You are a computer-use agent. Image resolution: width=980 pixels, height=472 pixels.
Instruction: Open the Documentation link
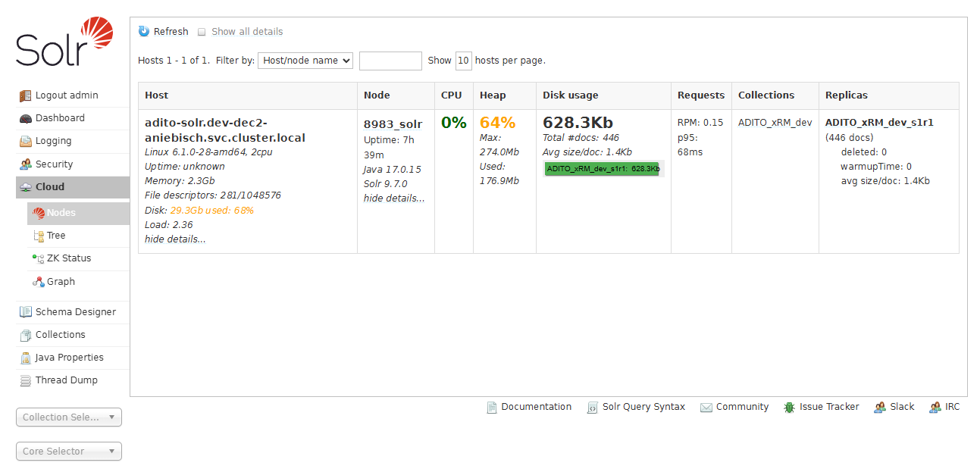tap(536, 407)
